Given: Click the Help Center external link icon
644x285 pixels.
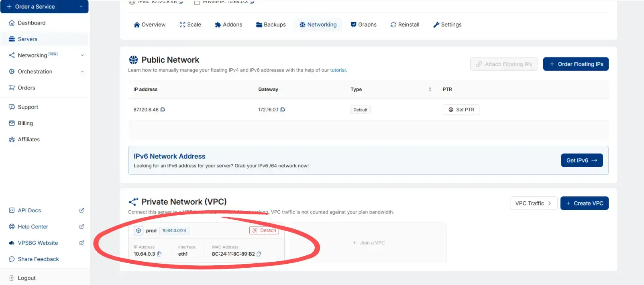Looking at the screenshot, I should click(x=82, y=227).
